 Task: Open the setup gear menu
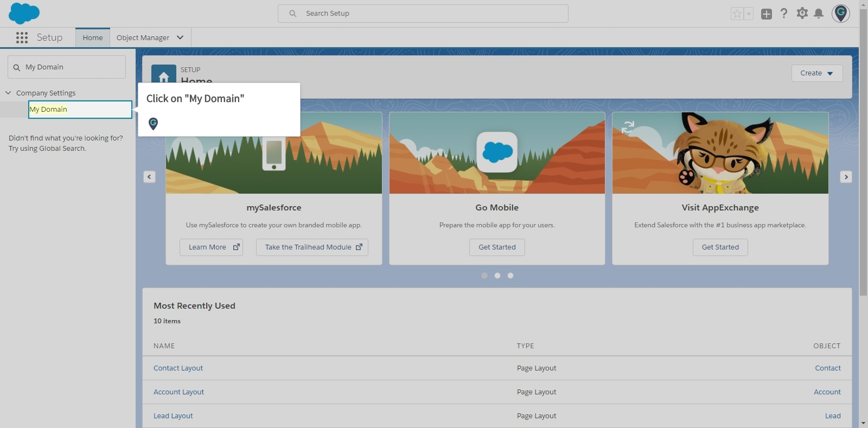pyautogui.click(x=802, y=14)
